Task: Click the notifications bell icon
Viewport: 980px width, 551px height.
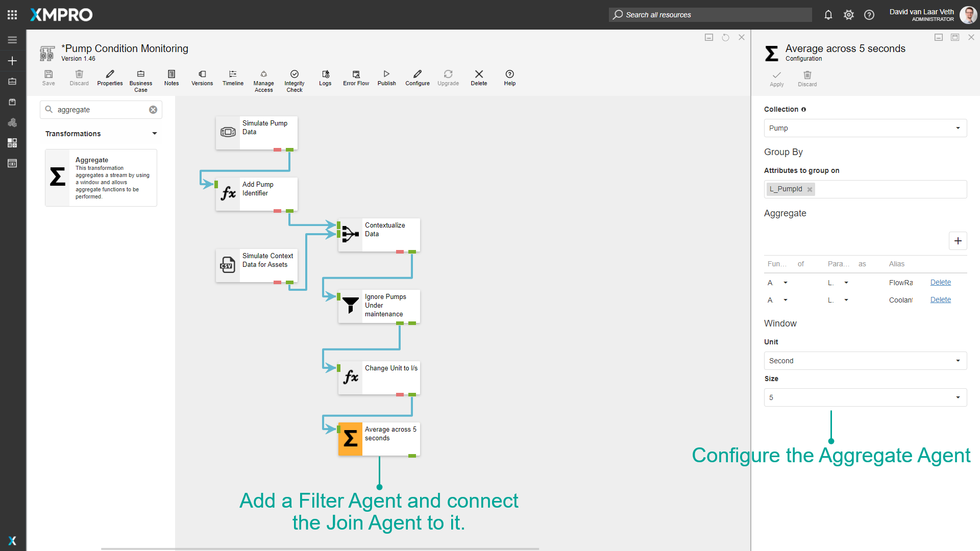Action: click(x=828, y=15)
